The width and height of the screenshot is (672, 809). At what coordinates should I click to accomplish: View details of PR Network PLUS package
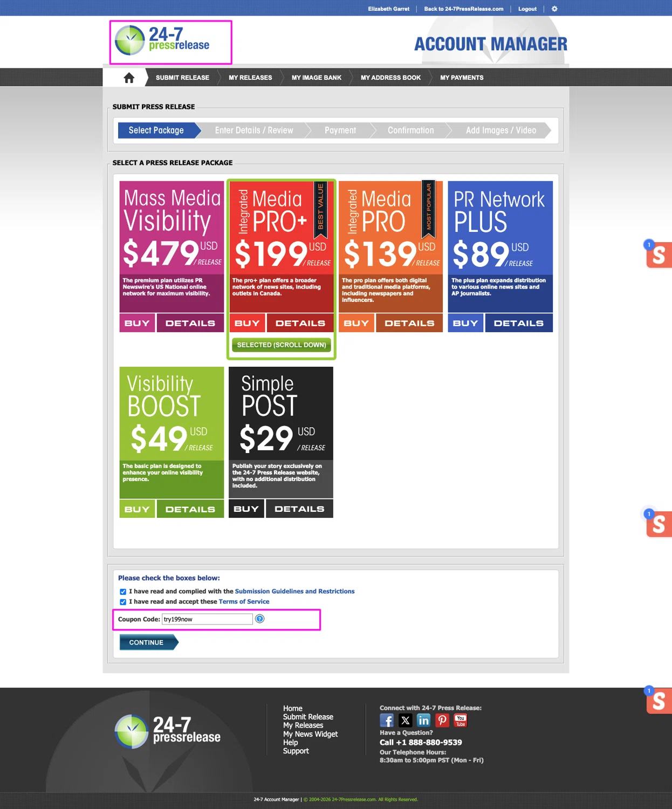pyautogui.click(x=519, y=323)
